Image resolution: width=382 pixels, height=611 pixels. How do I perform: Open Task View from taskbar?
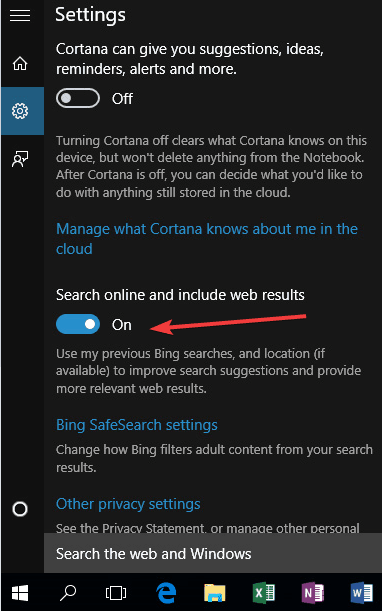pos(116,593)
